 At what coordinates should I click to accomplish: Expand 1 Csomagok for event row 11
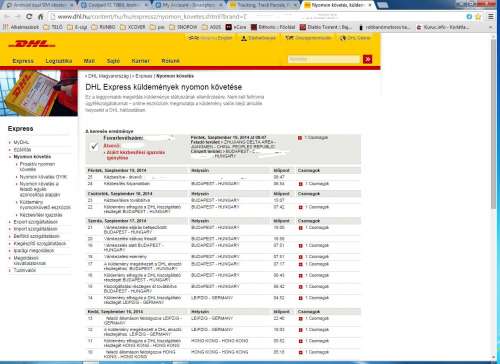[x=314, y=341]
